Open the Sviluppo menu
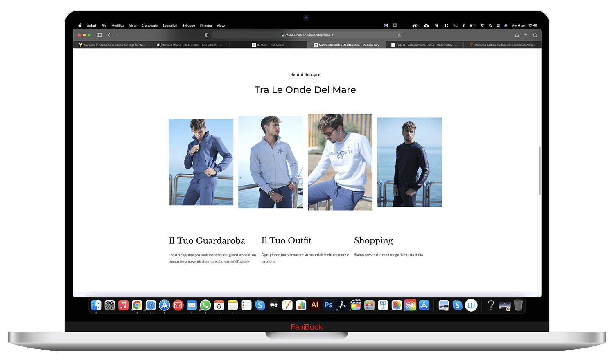Screen dimensions: 614x364 [x=189, y=25]
